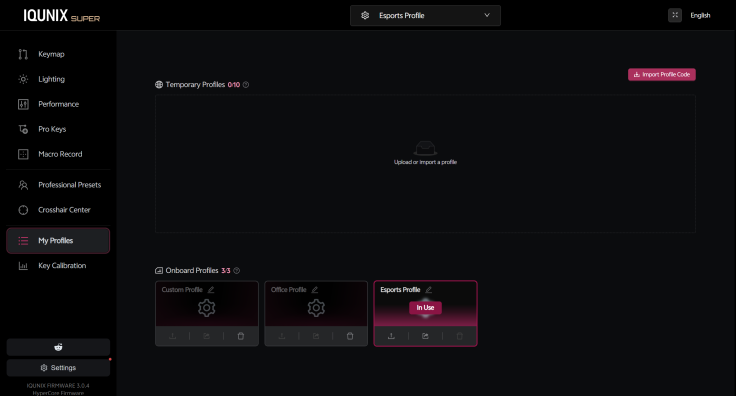Click the temporary profiles upload area

tap(425, 164)
